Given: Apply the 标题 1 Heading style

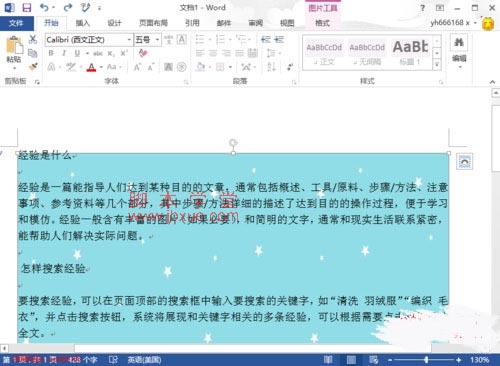Looking at the screenshot, I should pyautogui.click(x=410, y=53).
